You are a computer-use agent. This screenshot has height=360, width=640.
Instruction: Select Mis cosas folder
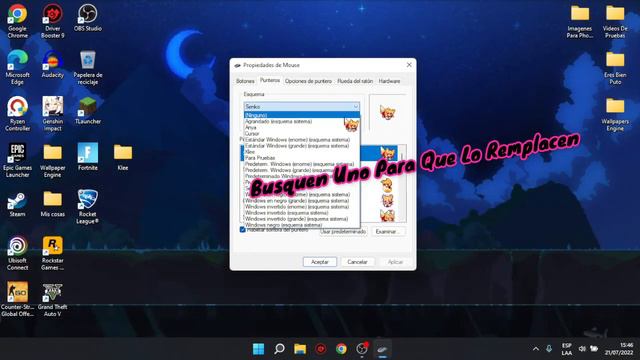click(53, 204)
